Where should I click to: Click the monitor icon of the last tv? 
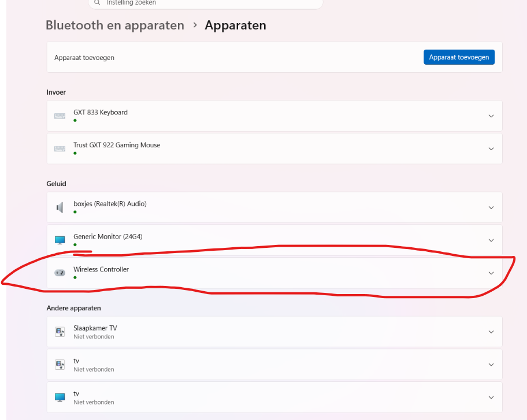[60, 397]
